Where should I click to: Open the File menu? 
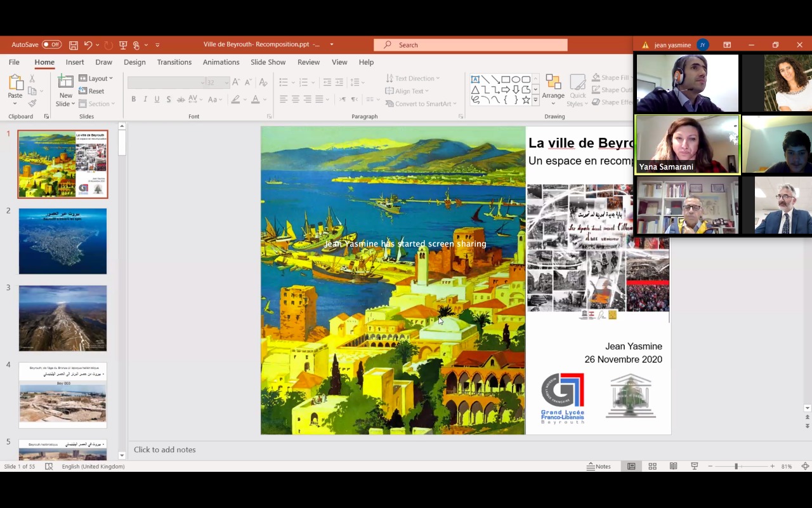pos(14,62)
